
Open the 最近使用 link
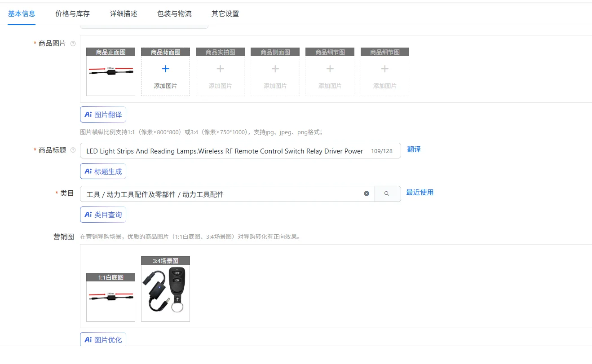click(x=420, y=193)
